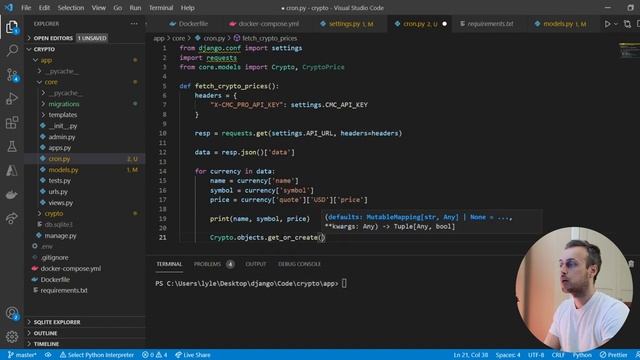Select the PROBLEMS panel tab
This screenshot has height=360, width=640.
point(207,264)
